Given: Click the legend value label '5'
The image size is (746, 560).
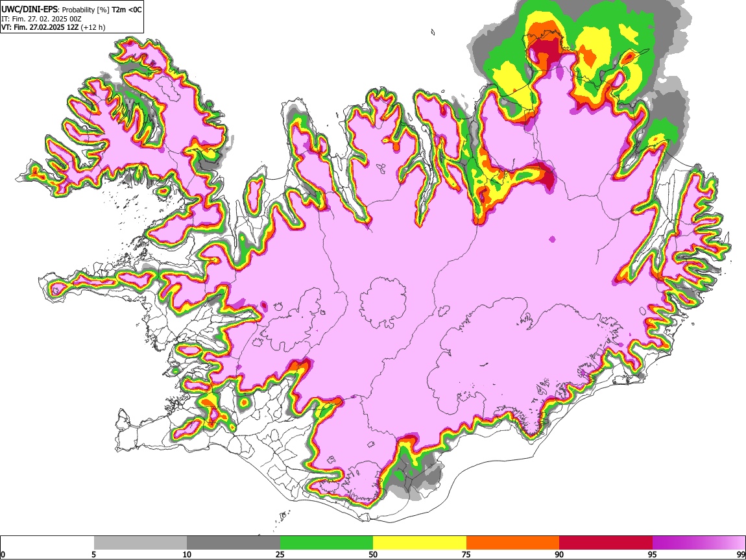Looking at the screenshot, I should tap(93, 554).
